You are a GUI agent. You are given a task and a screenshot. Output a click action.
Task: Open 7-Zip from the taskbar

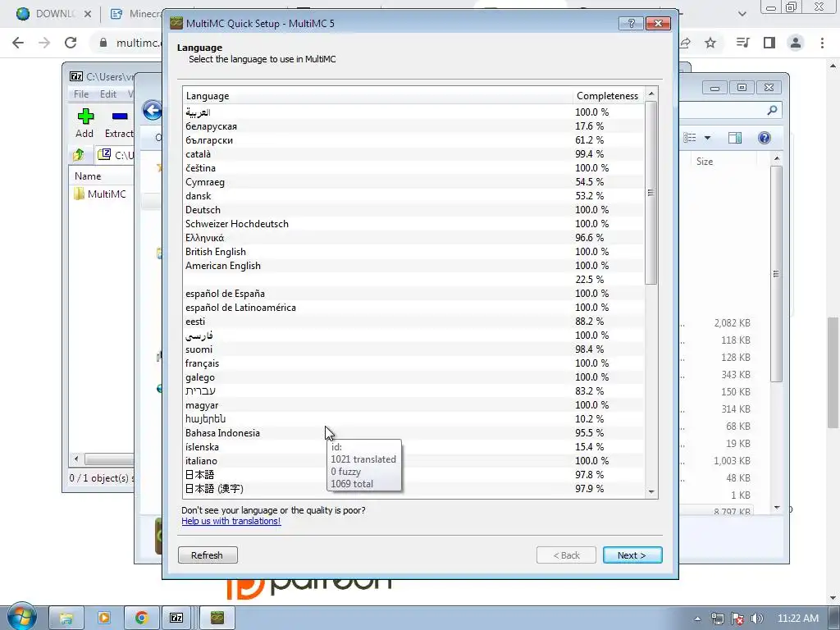176,618
